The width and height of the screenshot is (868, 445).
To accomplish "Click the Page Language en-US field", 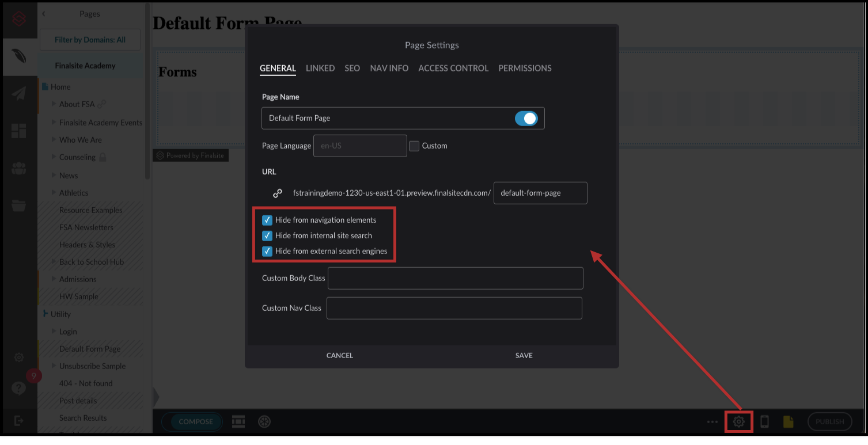I will pyautogui.click(x=360, y=146).
